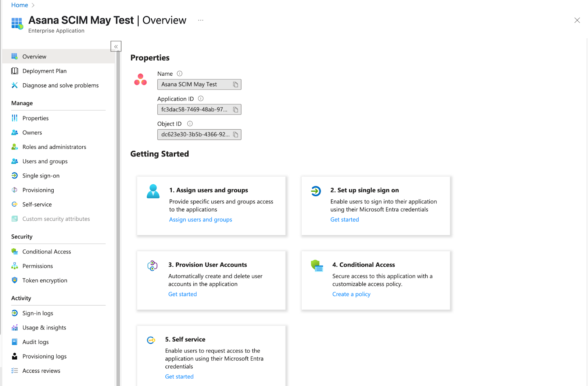This screenshot has height=386, width=588.
Task: Open Single sign-on settings page
Action: tap(41, 176)
